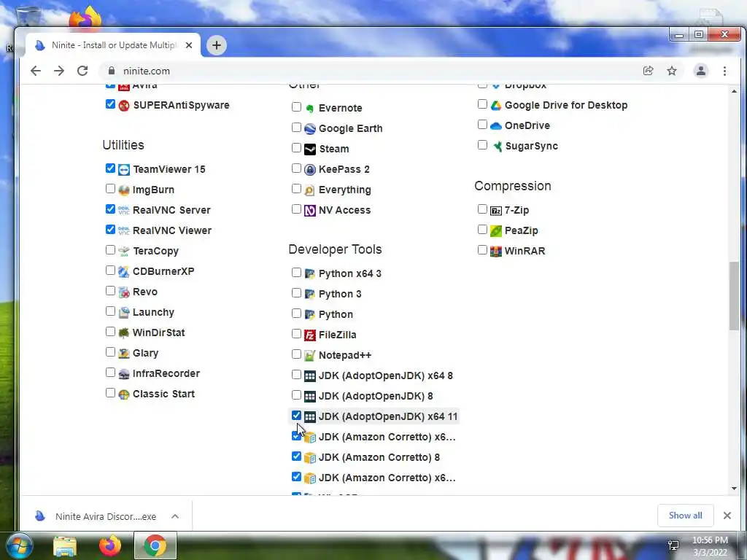Click the TeamViewer 15 icon

pyautogui.click(x=124, y=169)
